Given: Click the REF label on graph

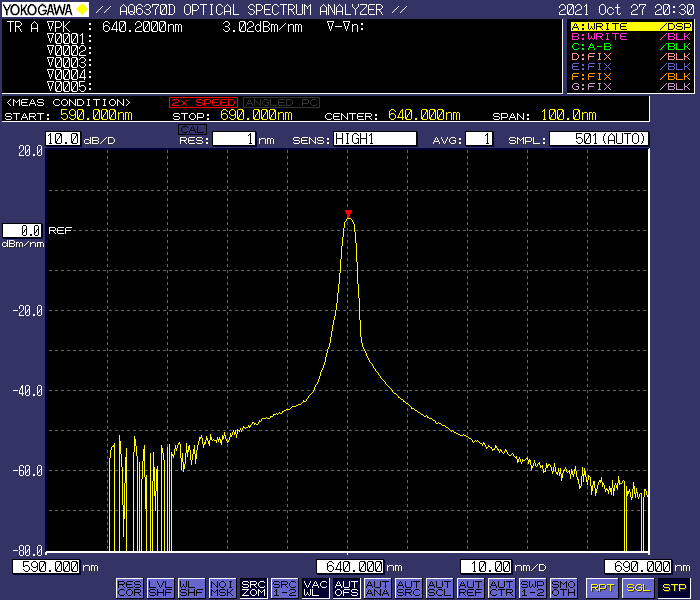Looking at the screenshot, I should point(60,231).
